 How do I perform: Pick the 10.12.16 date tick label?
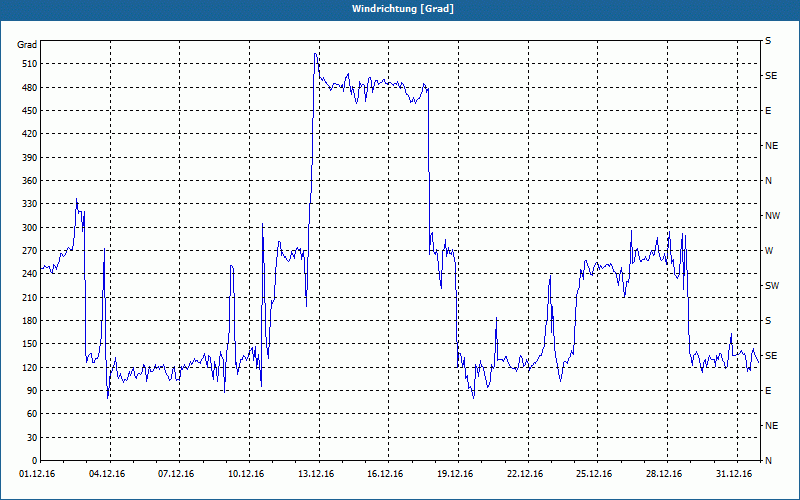(246, 474)
